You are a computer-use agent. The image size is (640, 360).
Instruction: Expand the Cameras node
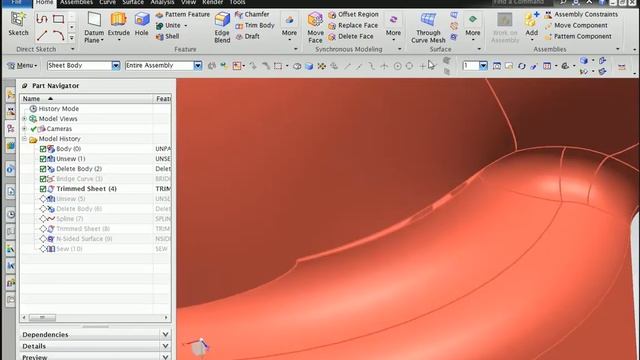coord(24,129)
